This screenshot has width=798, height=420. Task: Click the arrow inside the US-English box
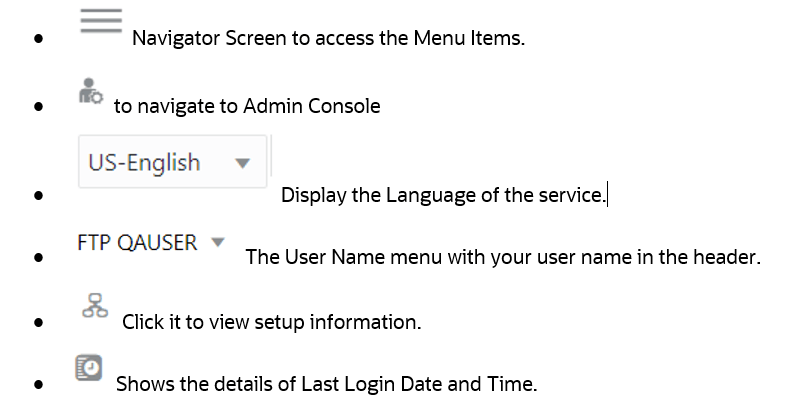coord(241,163)
